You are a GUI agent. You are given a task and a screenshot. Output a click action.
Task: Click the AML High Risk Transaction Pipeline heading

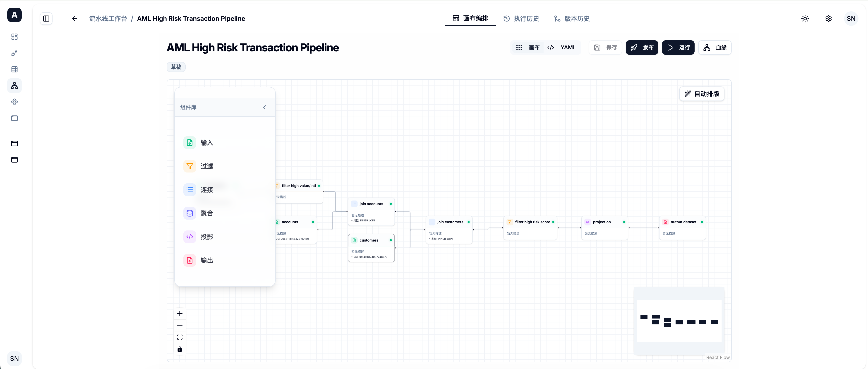(253, 48)
